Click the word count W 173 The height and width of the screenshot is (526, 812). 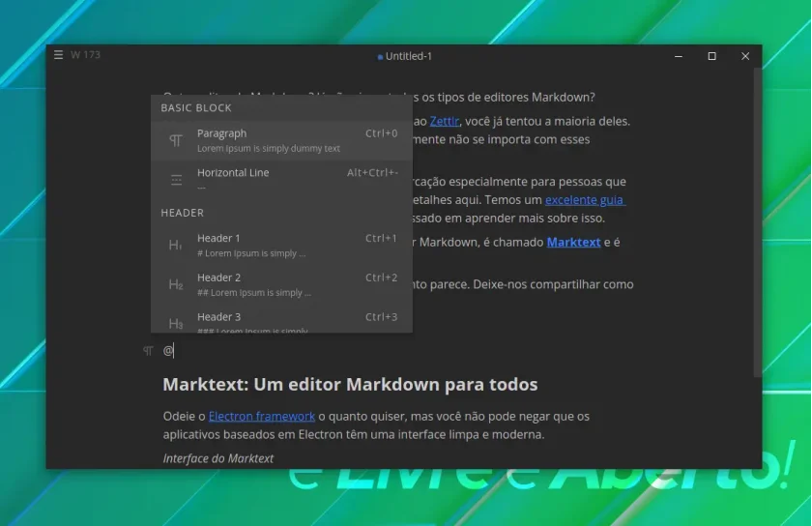tap(85, 54)
